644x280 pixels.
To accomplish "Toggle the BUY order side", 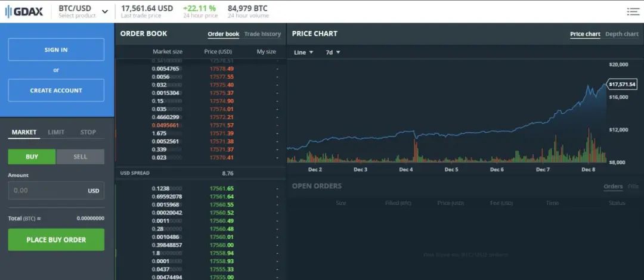I will coord(32,157).
